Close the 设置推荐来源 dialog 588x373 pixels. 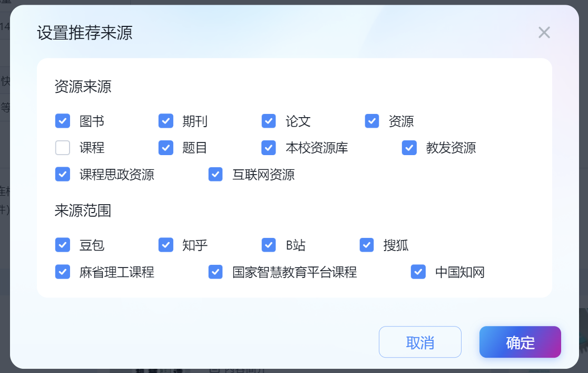[544, 32]
